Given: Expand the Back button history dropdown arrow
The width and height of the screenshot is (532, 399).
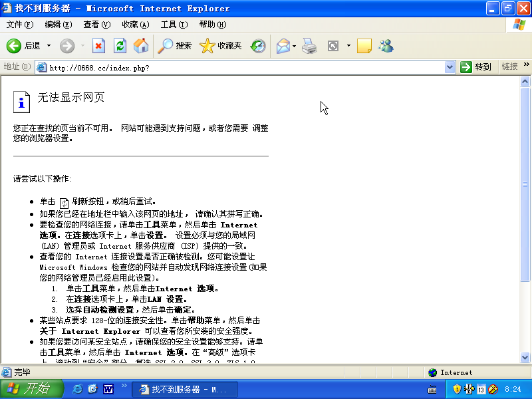Looking at the screenshot, I should pos(49,46).
